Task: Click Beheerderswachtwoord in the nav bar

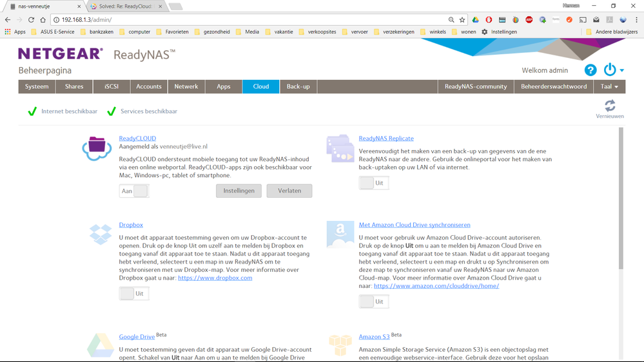Action: coord(554,86)
